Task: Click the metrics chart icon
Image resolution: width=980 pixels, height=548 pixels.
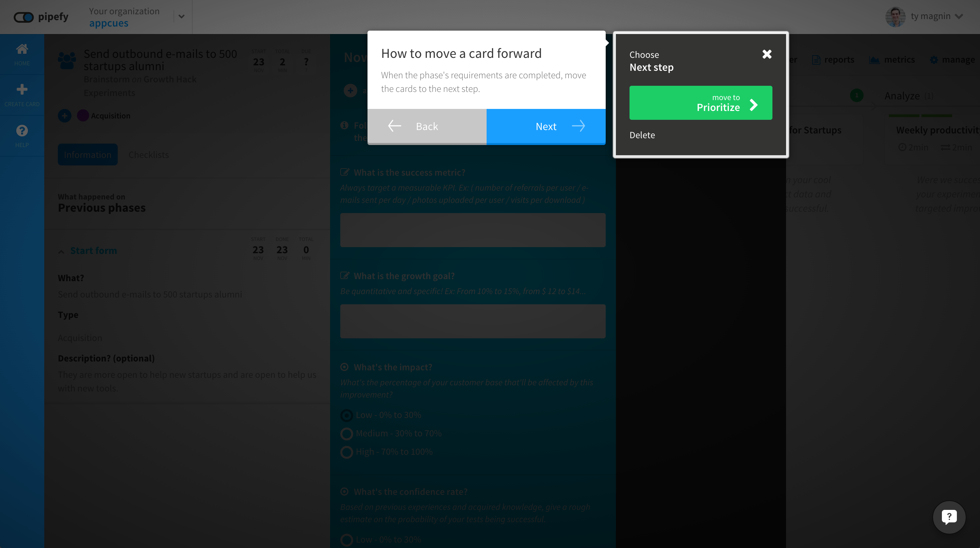Action: coord(874,60)
